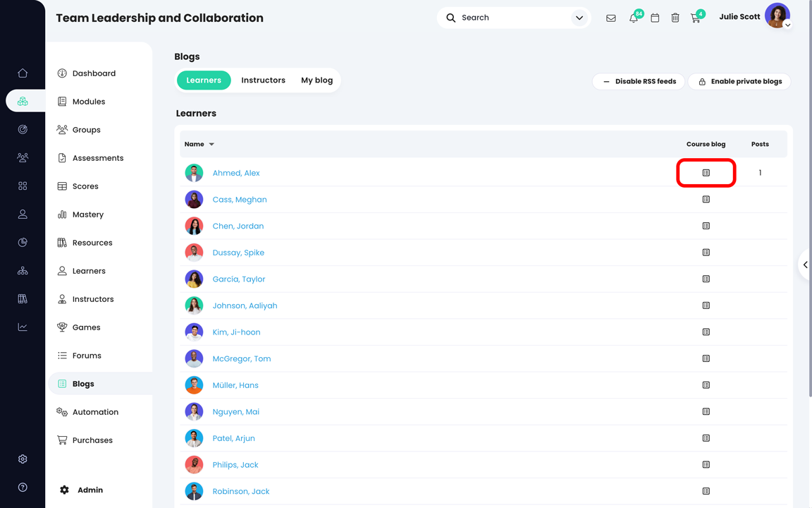812x508 pixels.
Task: Open the organization hierarchy icon in the left rail
Action: coord(23,271)
